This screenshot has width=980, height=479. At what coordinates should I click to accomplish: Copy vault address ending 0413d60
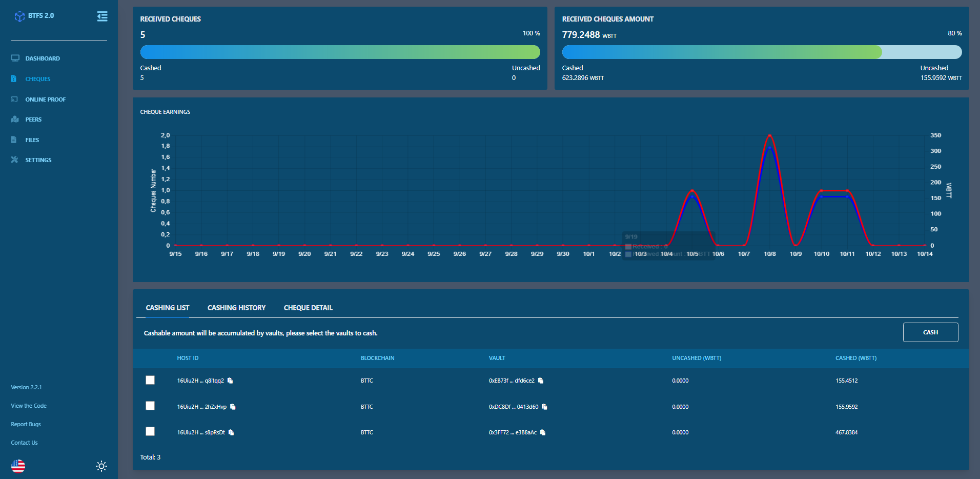pos(544,407)
